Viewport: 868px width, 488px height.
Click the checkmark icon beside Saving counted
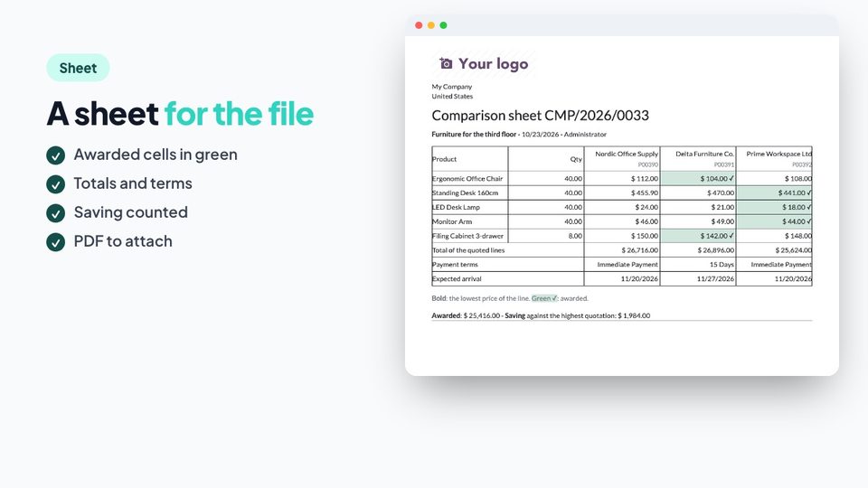pos(55,213)
